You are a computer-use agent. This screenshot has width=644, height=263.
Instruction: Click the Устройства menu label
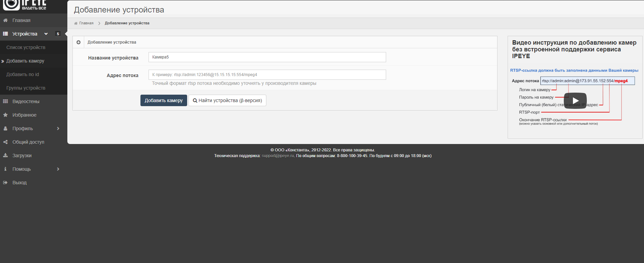(25, 34)
